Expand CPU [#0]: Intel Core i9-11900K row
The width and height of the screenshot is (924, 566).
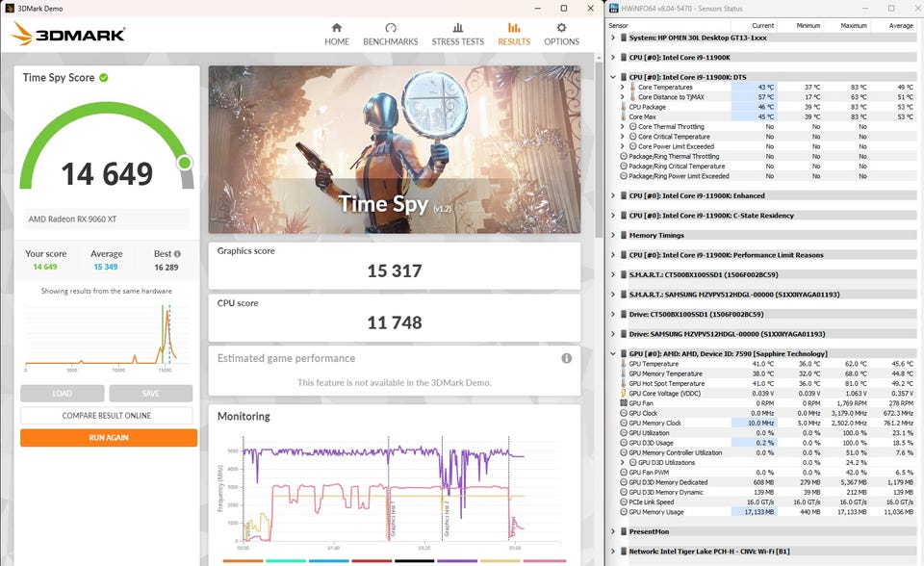click(613, 57)
